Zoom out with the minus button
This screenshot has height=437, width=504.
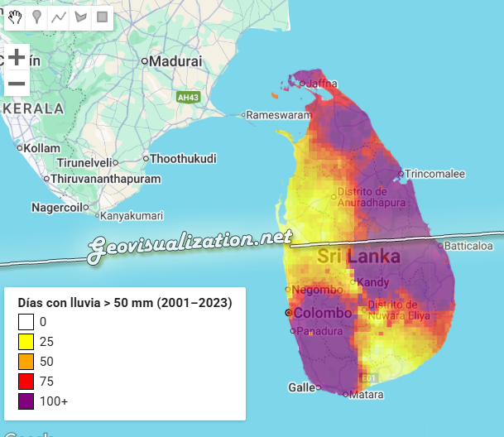click(17, 84)
